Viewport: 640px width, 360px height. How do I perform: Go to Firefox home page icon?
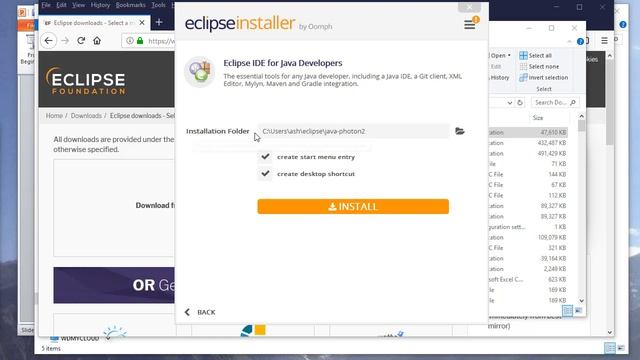[x=97, y=41]
